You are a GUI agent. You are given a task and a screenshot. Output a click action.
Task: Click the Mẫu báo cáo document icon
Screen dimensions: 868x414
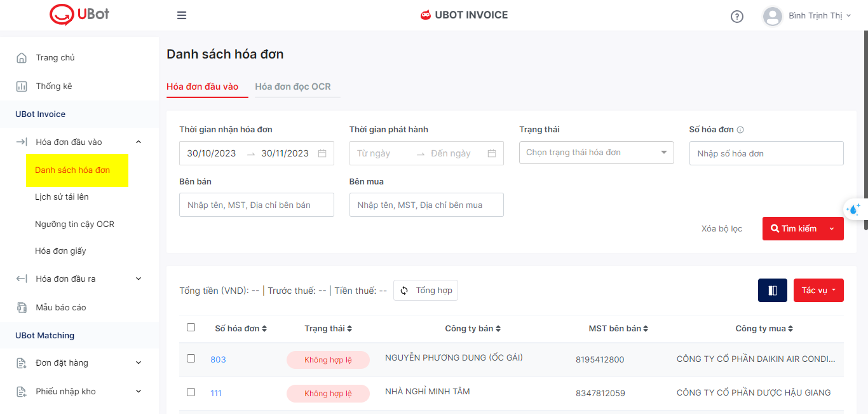point(22,308)
